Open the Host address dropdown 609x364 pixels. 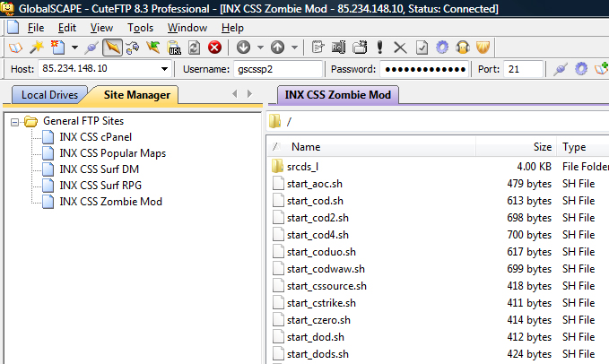point(165,69)
